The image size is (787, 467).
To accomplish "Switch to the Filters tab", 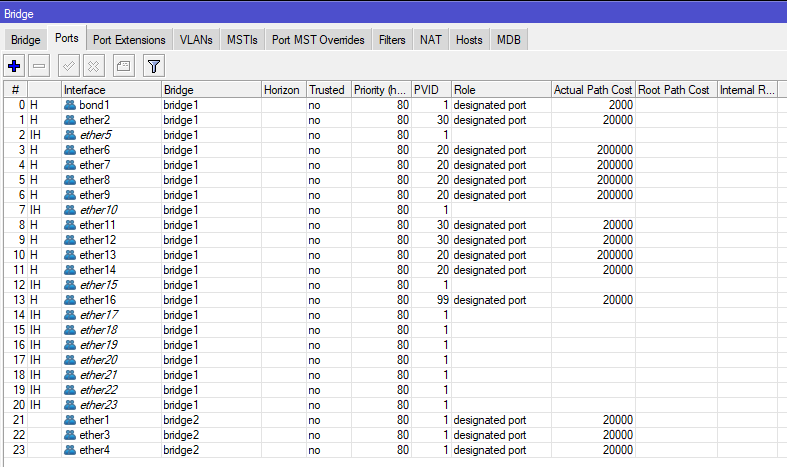I will (392, 40).
